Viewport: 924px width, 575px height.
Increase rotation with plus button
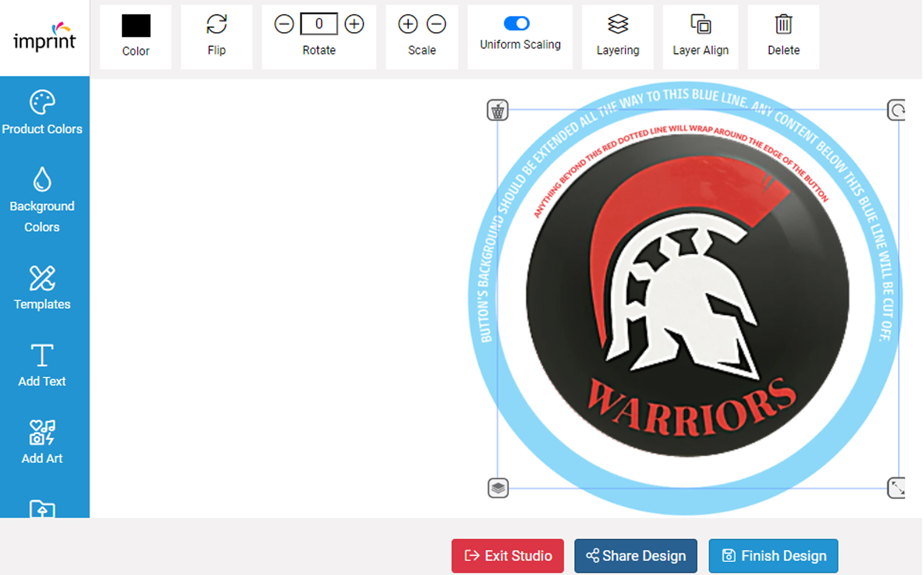point(354,24)
